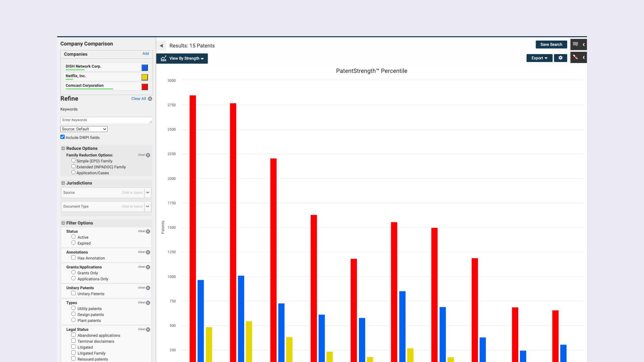The width and height of the screenshot is (644, 362).
Task: Select Design patents type
Action: point(73,314)
